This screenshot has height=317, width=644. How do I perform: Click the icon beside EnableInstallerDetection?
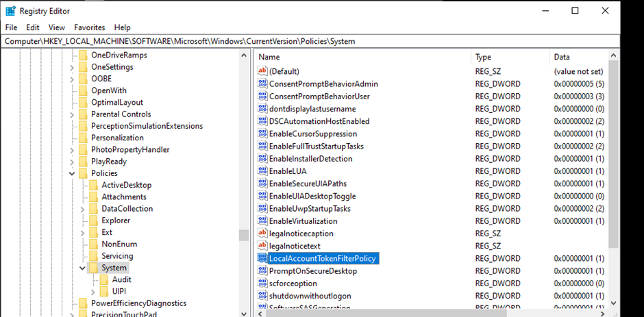coord(262,159)
